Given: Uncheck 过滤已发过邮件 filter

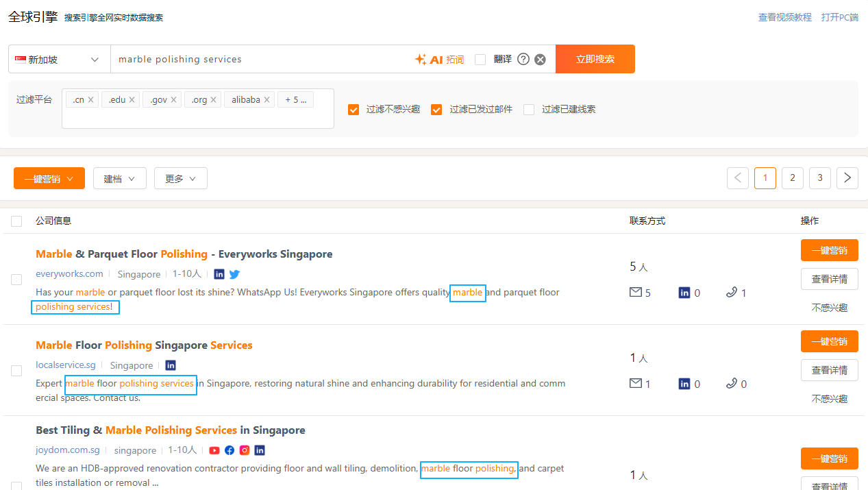Looking at the screenshot, I should (x=436, y=110).
